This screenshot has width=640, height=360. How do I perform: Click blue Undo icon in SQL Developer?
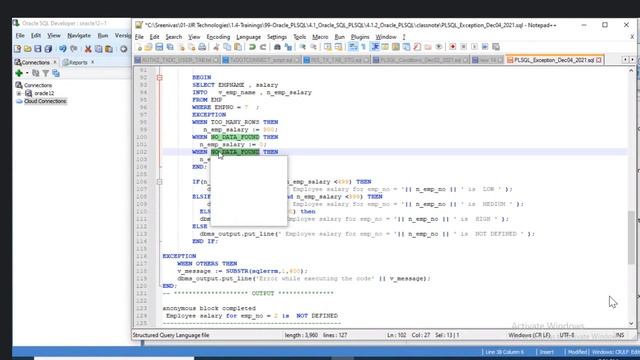pyautogui.click(x=62, y=49)
